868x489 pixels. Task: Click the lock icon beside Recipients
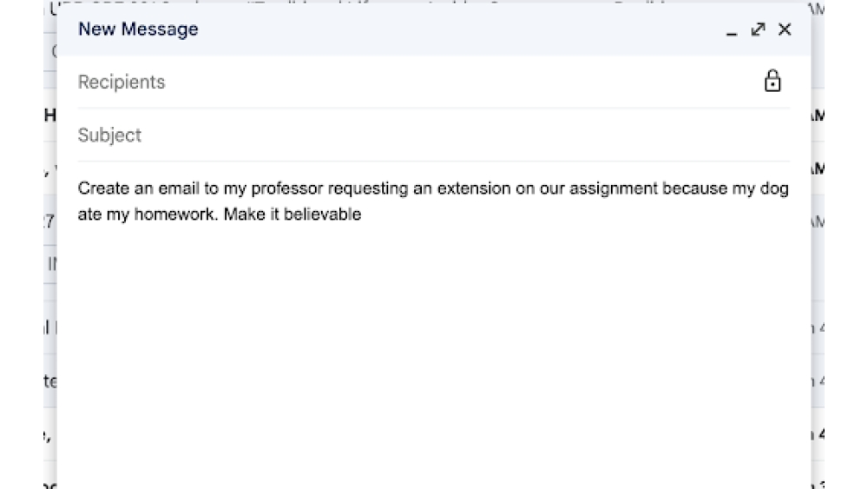coord(772,83)
